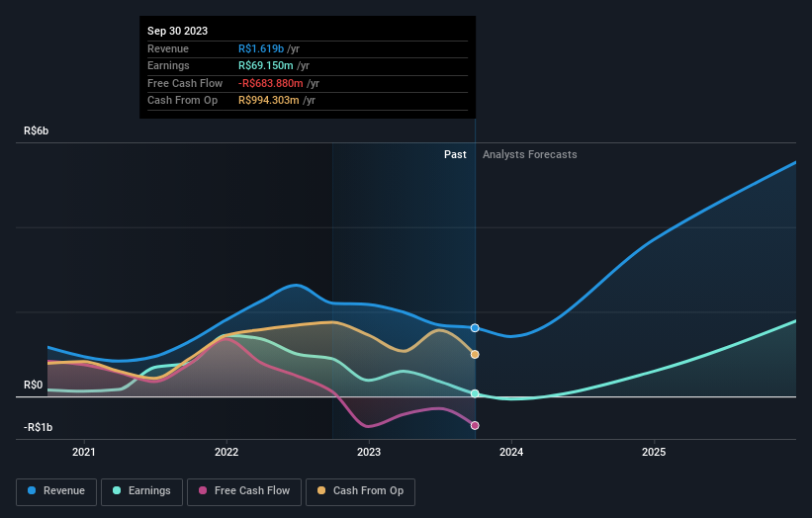Click the R$69.150m earnings value

click(266, 65)
